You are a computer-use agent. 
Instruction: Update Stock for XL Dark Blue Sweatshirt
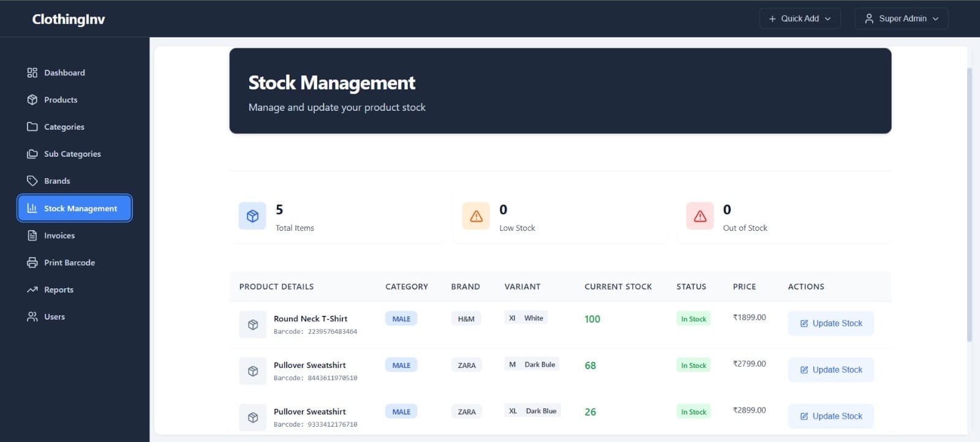(831, 416)
